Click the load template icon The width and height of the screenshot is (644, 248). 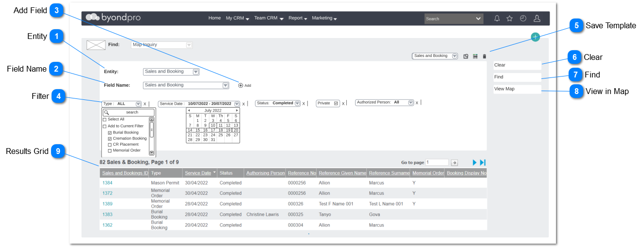click(466, 57)
